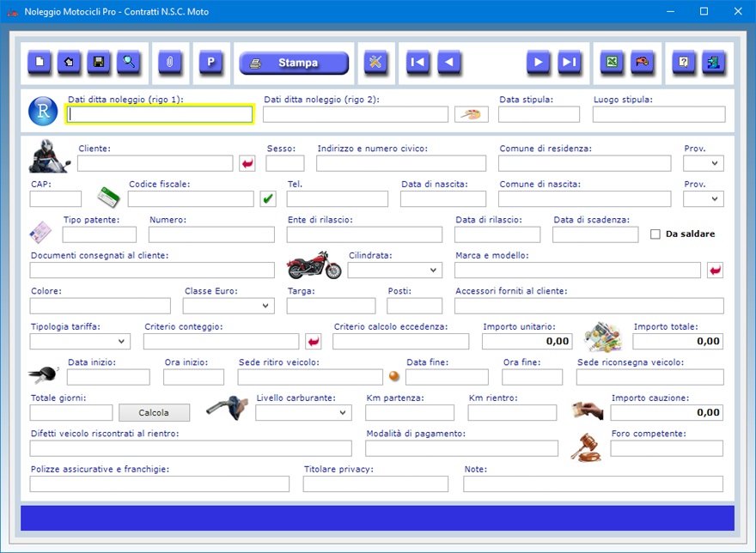This screenshot has height=553, width=756.
Task: Click the Codice fiscale field
Action: point(191,198)
